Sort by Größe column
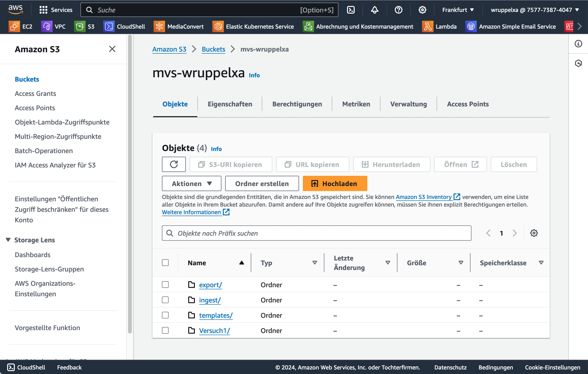Screen dimensions: 588x374 click(461, 263)
